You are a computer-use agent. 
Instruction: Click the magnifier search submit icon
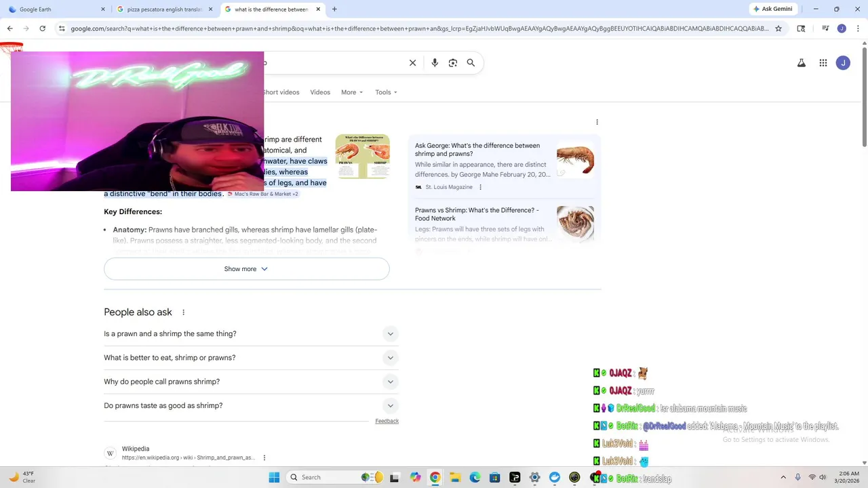[x=471, y=63]
